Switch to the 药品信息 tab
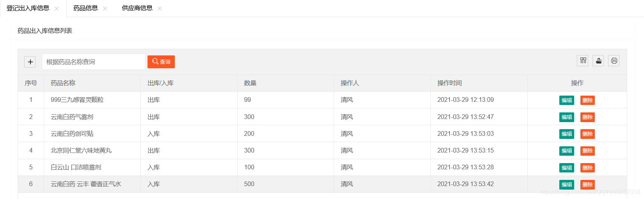Viewport: 644px width, 199px height. point(85,8)
